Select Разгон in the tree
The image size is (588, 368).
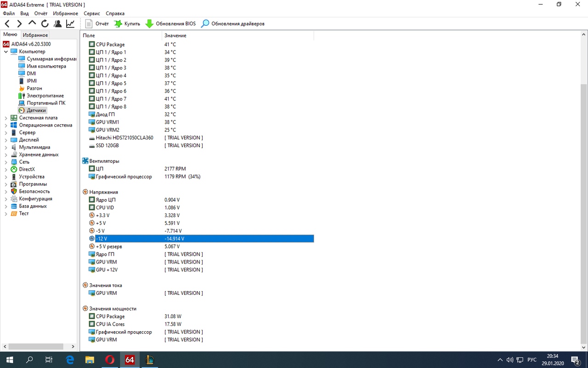click(x=30, y=88)
